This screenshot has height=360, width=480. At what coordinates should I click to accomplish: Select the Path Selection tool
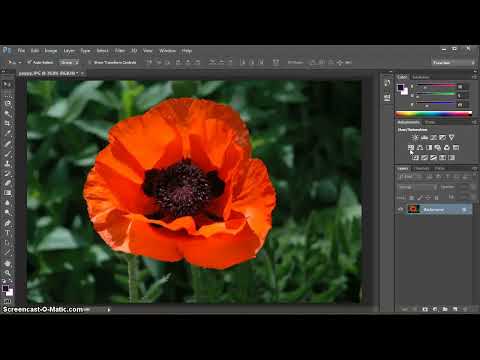pos(7,243)
